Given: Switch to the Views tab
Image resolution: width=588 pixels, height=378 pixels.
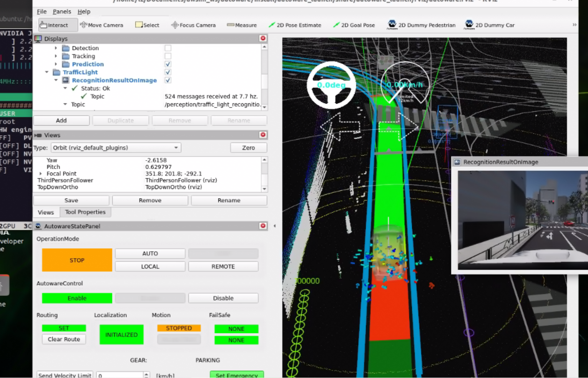Looking at the screenshot, I should (46, 212).
